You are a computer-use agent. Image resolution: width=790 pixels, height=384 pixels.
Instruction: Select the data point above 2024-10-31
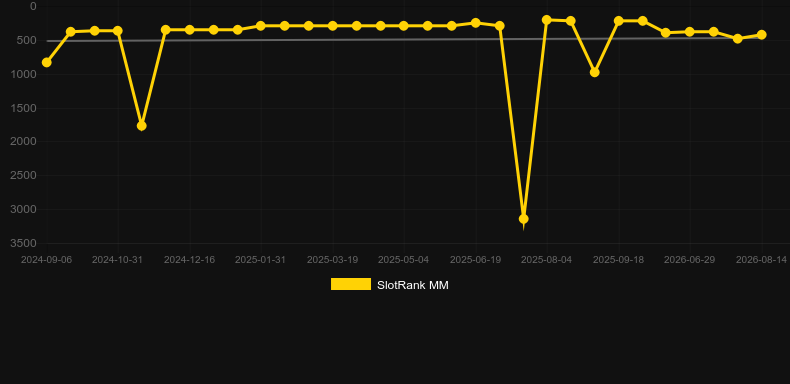(117, 31)
